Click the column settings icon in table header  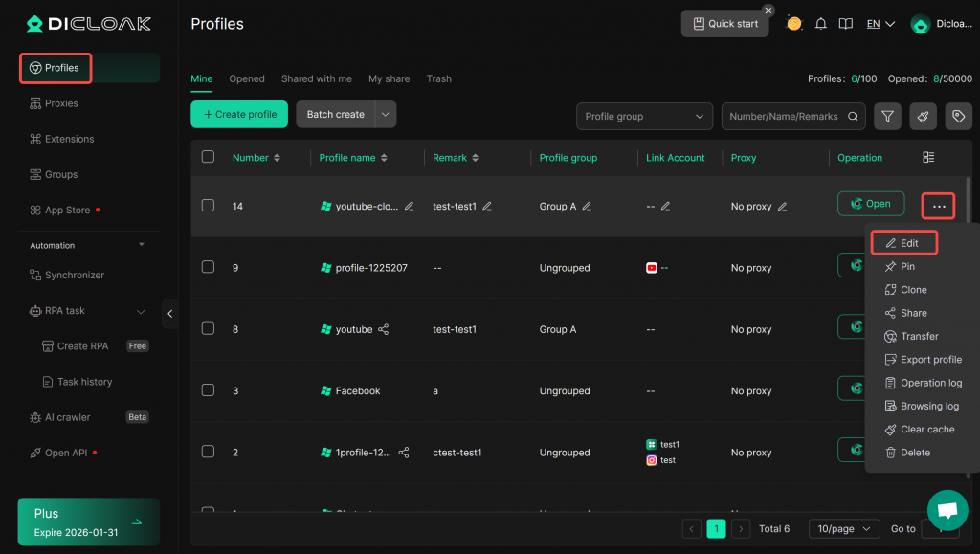pyautogui.click(x=927, y=158)
